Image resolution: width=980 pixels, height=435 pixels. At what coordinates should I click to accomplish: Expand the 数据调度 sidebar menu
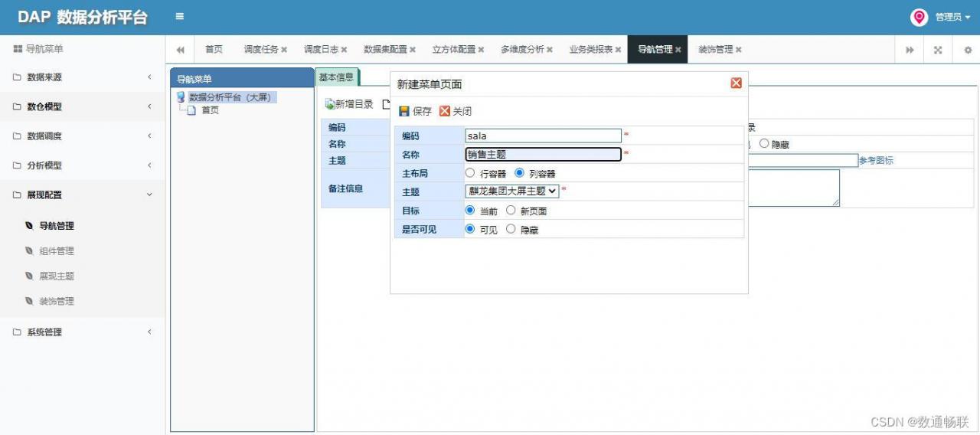(83, 136)
